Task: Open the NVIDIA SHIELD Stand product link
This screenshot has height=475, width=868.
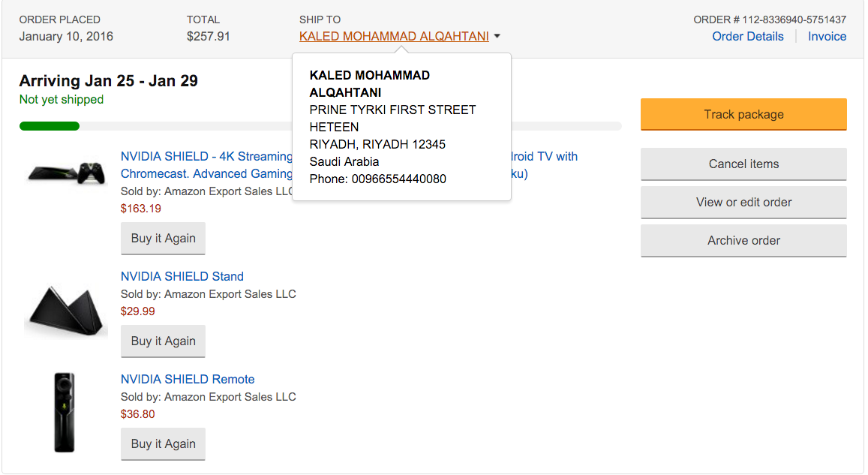Action: coord(182,276)
